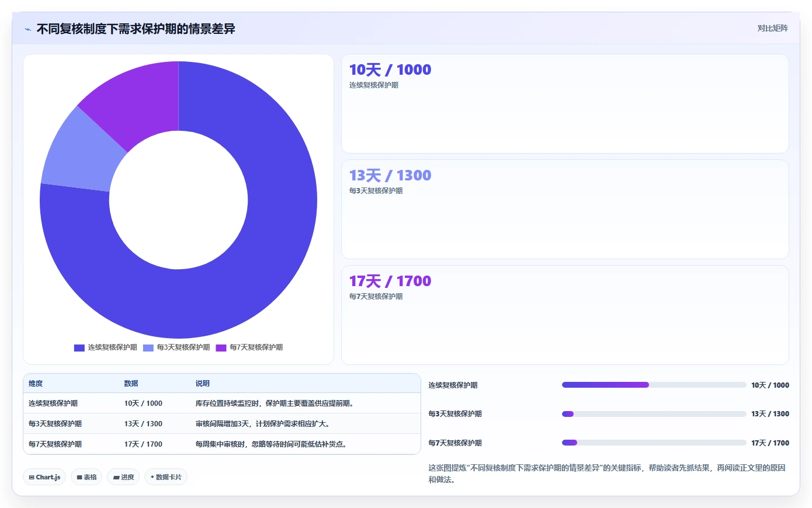Click progress value 17天 / 1700
This screenshot has height=508, width=812.
click(770, 443)
